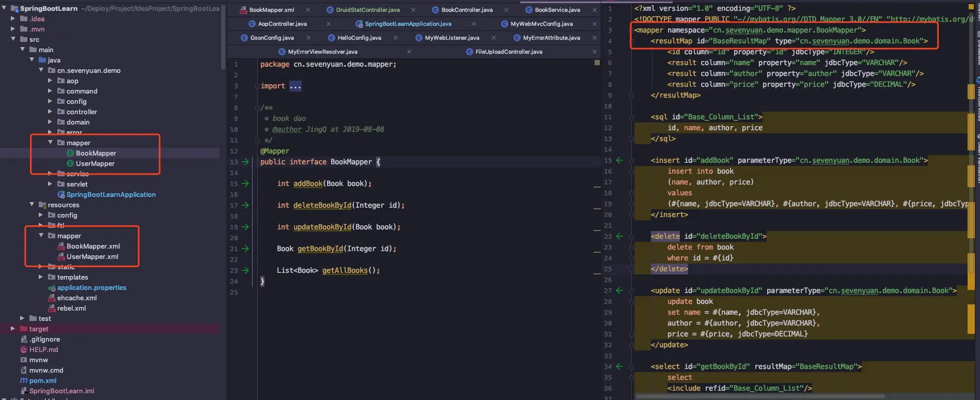This screenshot has height=400, width=980.
Task: Close the BookMapper.xml tab
Action: pos(308,10)
